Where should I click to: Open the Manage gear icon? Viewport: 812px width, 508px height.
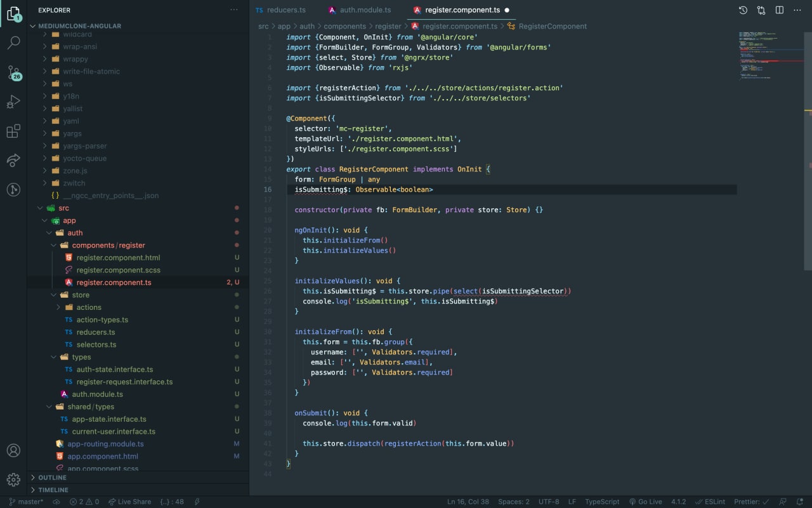tap(13, 479)
